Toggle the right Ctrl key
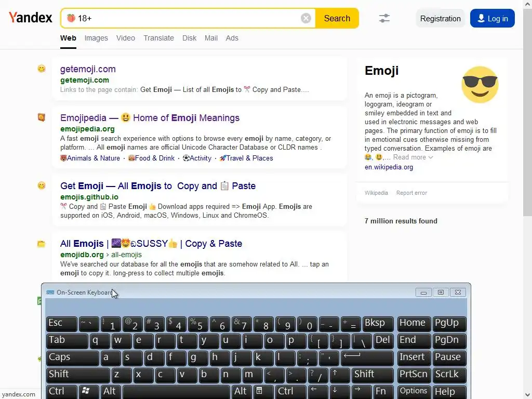This screenshot has width=532, height=399. point(290,392)
